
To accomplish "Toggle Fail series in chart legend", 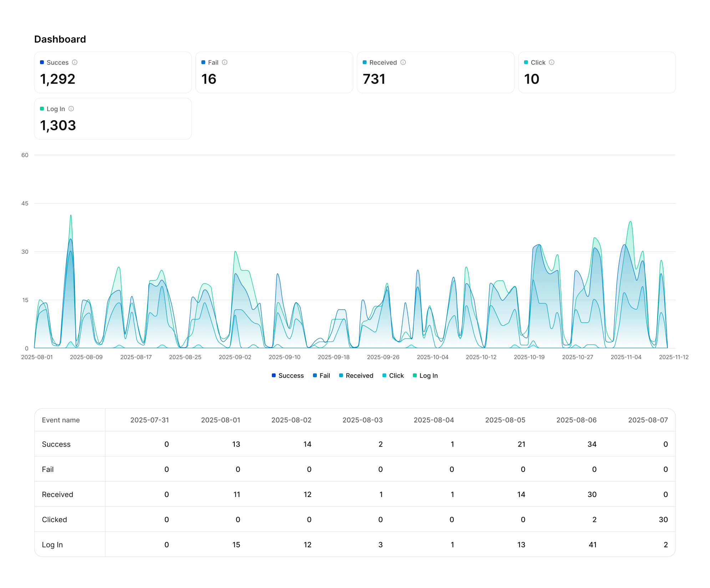I will pos(321,376).
